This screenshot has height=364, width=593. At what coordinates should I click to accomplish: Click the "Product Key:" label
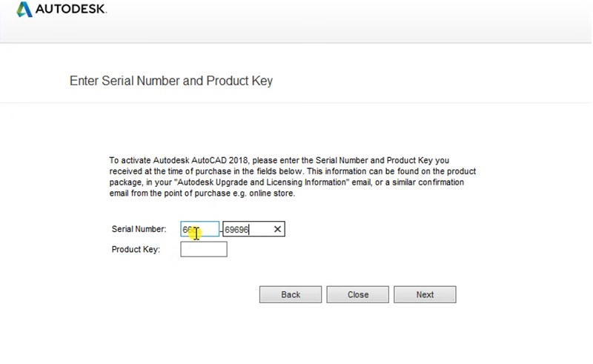tap(136, 250)
